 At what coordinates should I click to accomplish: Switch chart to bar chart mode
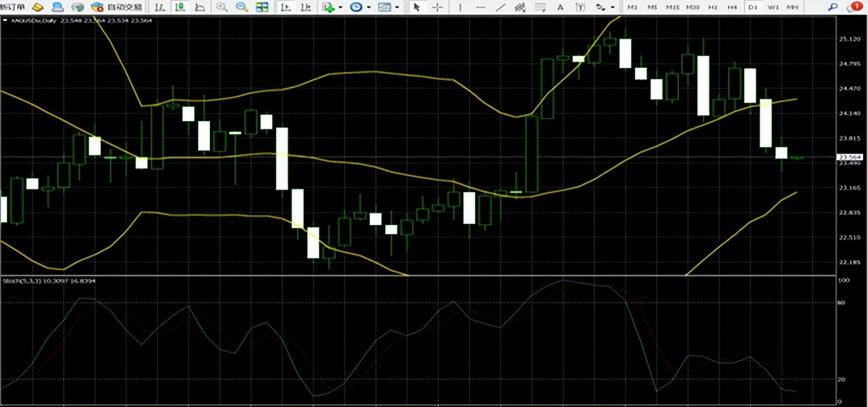(160, 7)
